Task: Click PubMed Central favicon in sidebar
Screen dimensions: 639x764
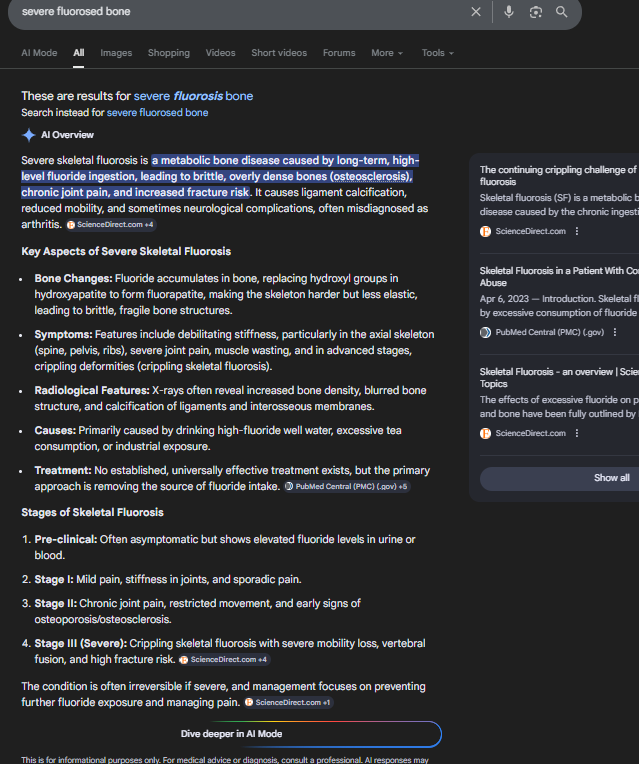Action: coord(485,332)
